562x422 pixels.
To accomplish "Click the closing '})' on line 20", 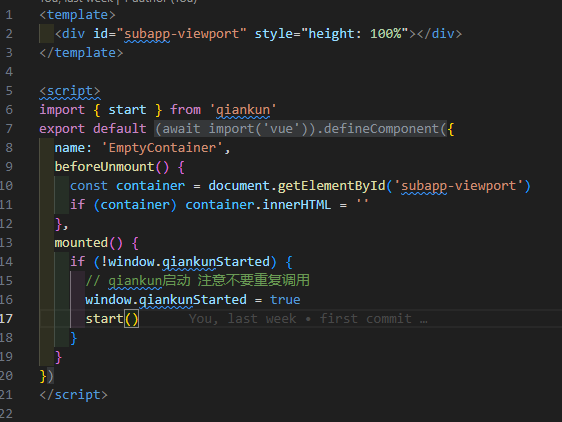I will (47, 376).
